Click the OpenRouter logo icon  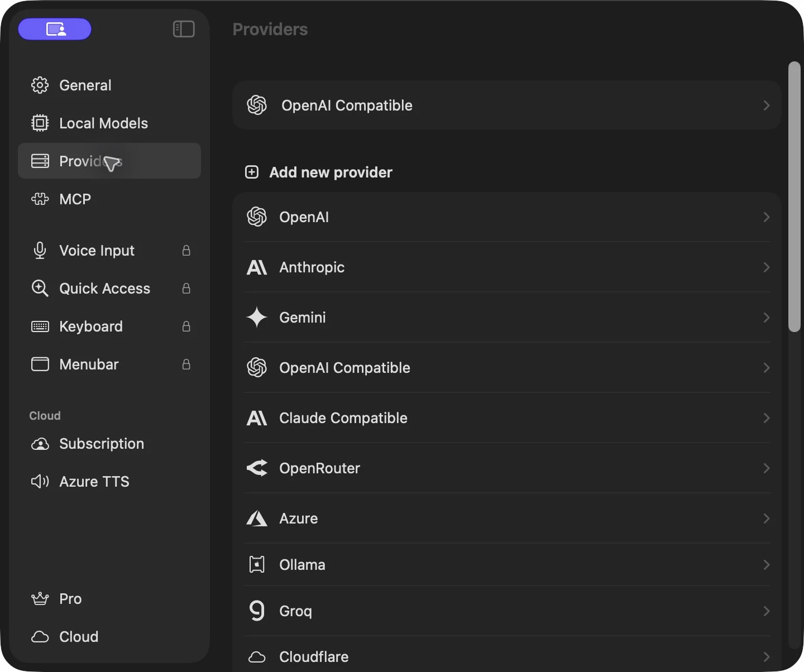[x=257, y=468]
